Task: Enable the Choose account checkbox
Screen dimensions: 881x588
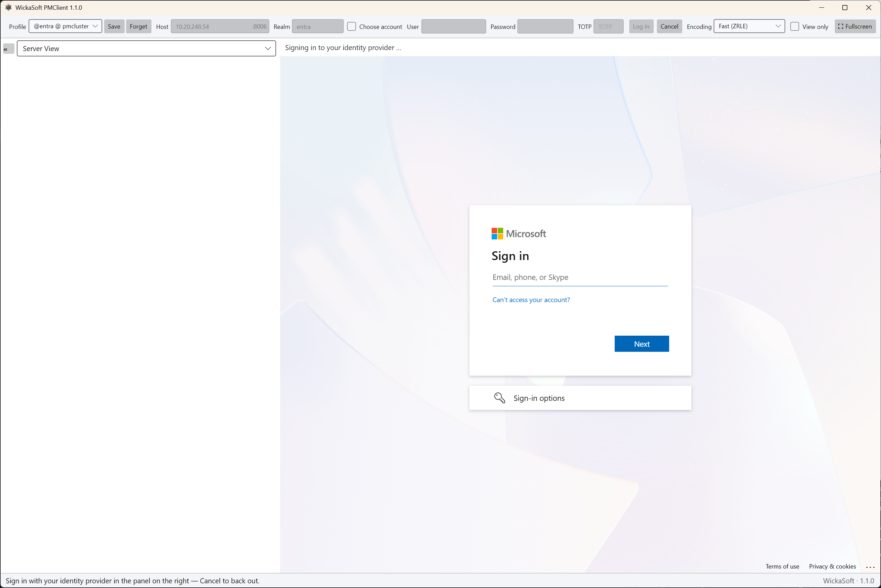Action: click(x=351, y=26)
